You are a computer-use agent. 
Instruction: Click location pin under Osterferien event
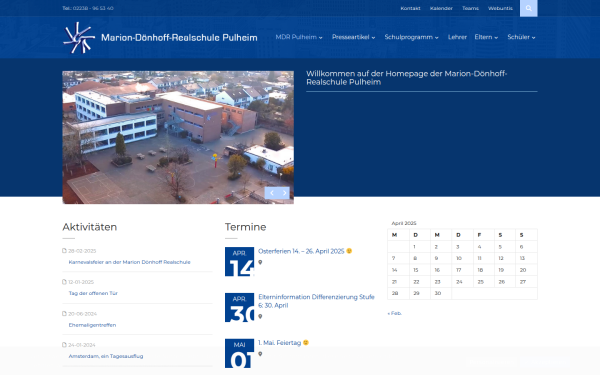[260, 262]
